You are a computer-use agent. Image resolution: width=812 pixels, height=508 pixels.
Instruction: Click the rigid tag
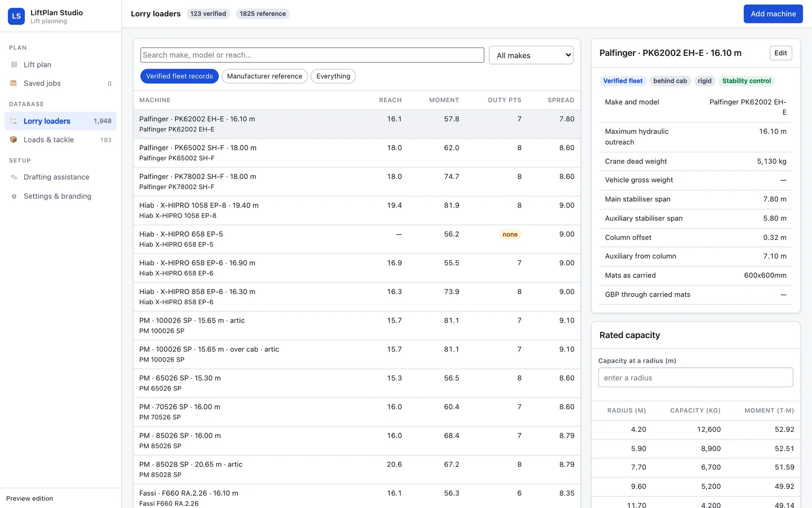(704, 81)
